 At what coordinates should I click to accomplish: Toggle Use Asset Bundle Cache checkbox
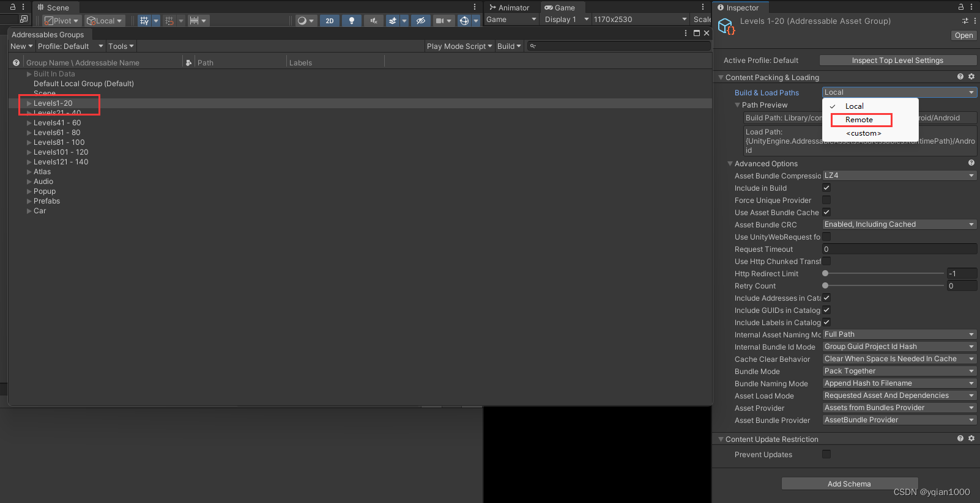tap(826, 212)
